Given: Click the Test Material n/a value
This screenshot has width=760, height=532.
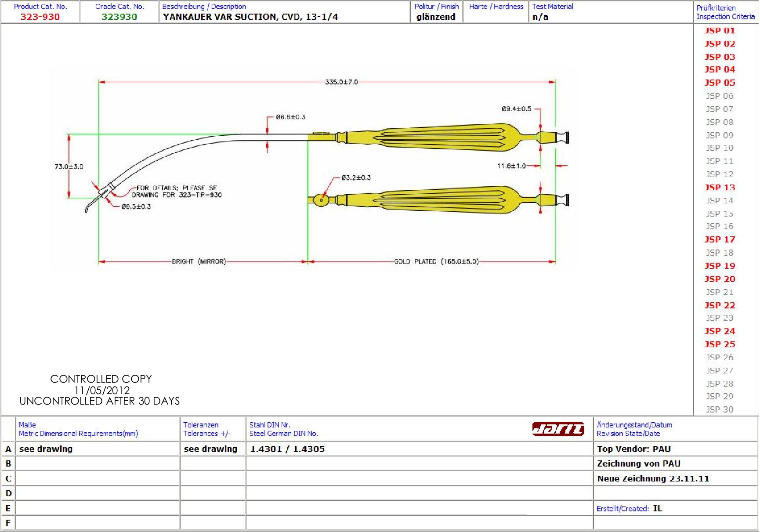Looking at the screenshot, I should (x=540, y=17).
